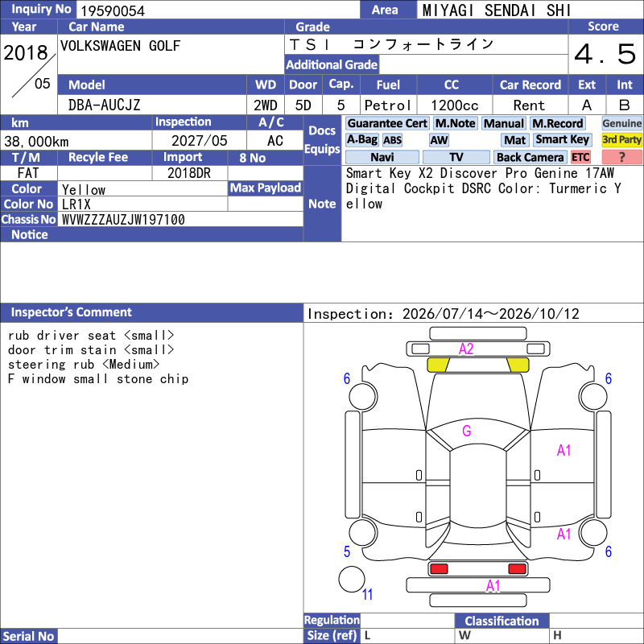
Task: Click the rear-left tire depth value 5
Action: 347,551
